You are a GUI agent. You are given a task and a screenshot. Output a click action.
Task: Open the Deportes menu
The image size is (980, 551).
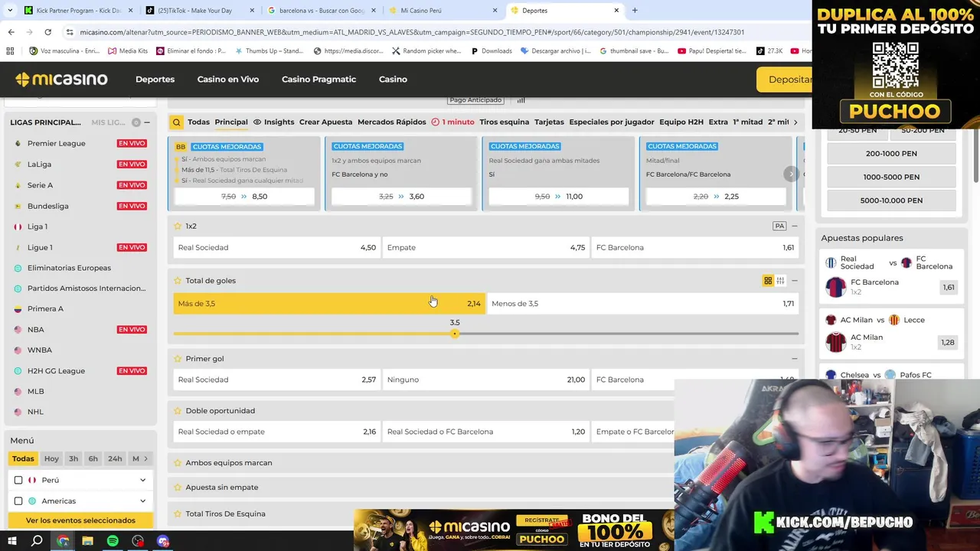coord(155,79)
